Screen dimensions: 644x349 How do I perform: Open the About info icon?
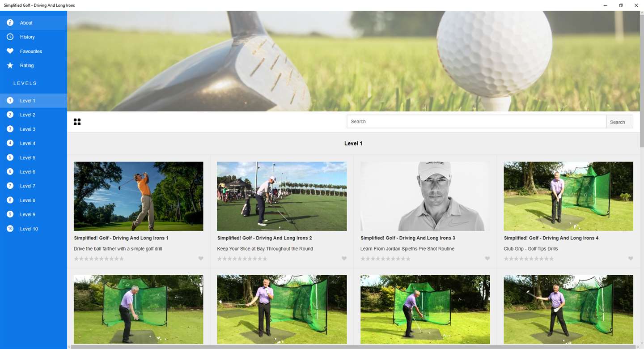click(x=10, y=22)
